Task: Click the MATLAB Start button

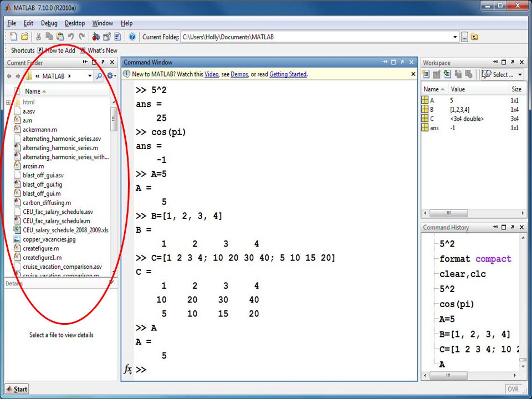Action: 17,389
